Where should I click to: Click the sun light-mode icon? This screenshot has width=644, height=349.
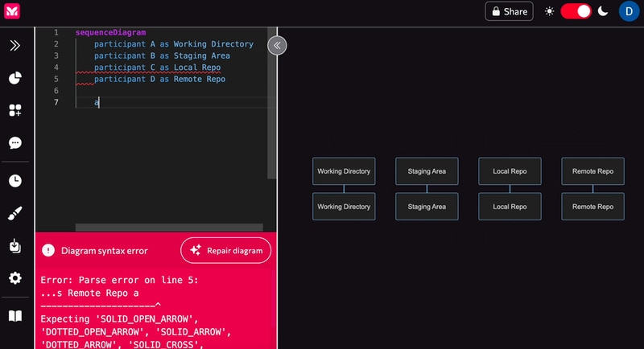550,11
